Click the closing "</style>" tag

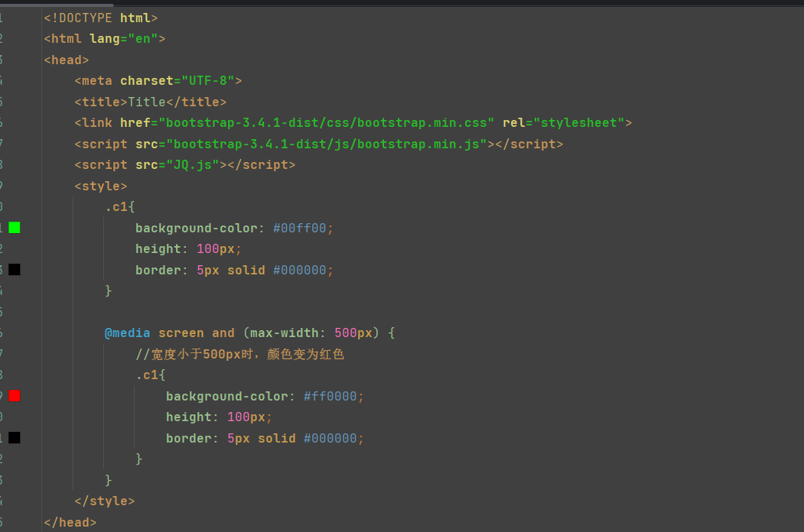coord(105,501)
